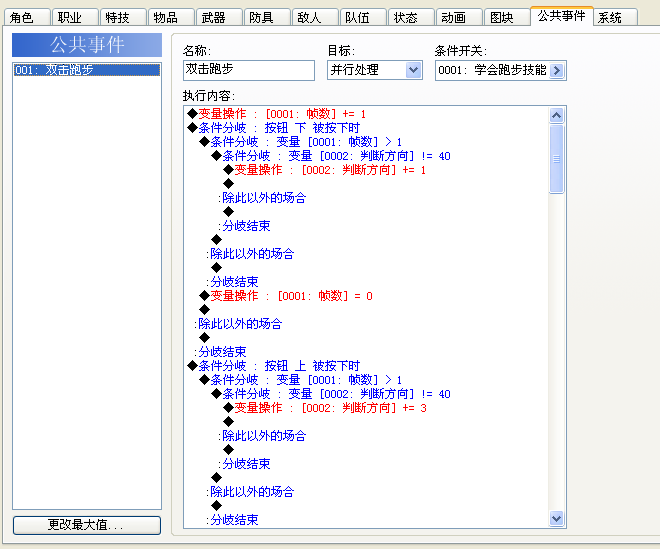Select line 变量操作 [0001: 帧数] += 1
The image size is (660, 549).
[x=277, y=114]
